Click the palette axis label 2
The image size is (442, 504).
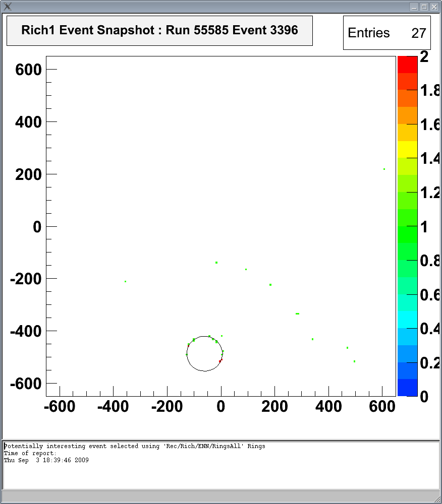pyautogui.click(x=424, y=57)
